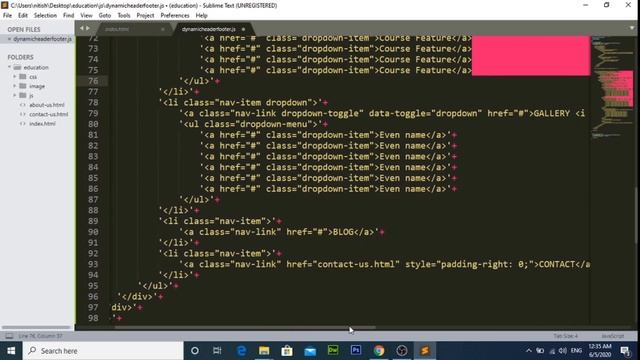Open about-us.html from the sidebar
The height and width of the screenshot is (360, 640).
47,105
